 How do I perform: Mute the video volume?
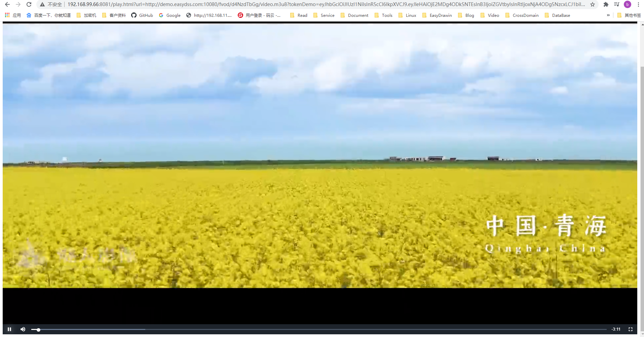23,329
